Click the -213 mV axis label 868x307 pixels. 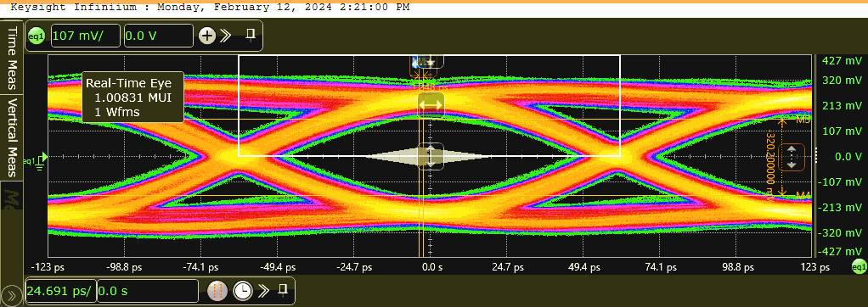840,208
